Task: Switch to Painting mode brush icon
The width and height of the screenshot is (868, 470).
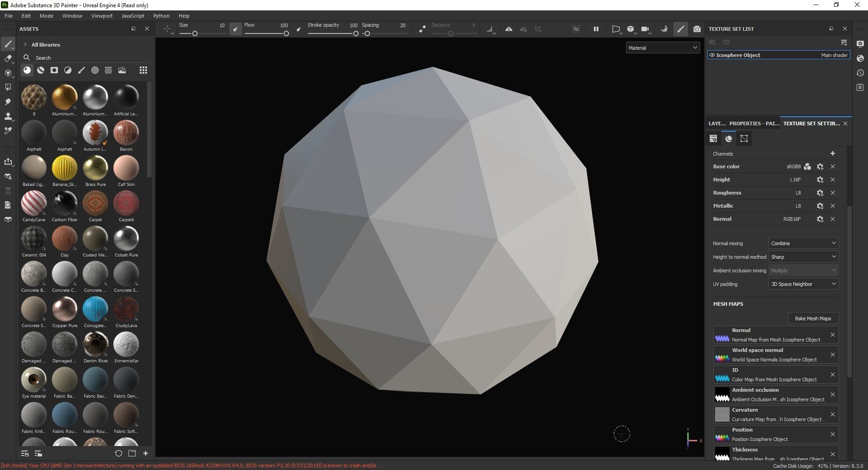Action: pos(681,29)
